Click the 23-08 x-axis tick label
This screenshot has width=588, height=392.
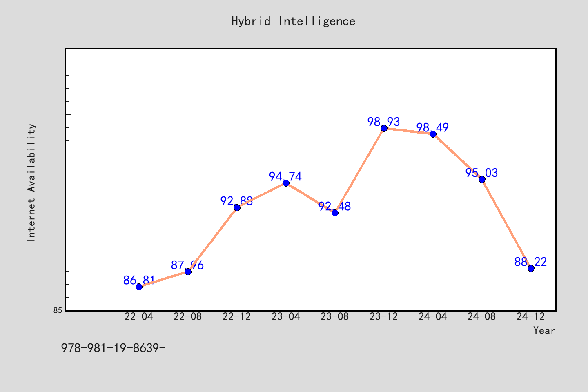click(x=335, y=317)
